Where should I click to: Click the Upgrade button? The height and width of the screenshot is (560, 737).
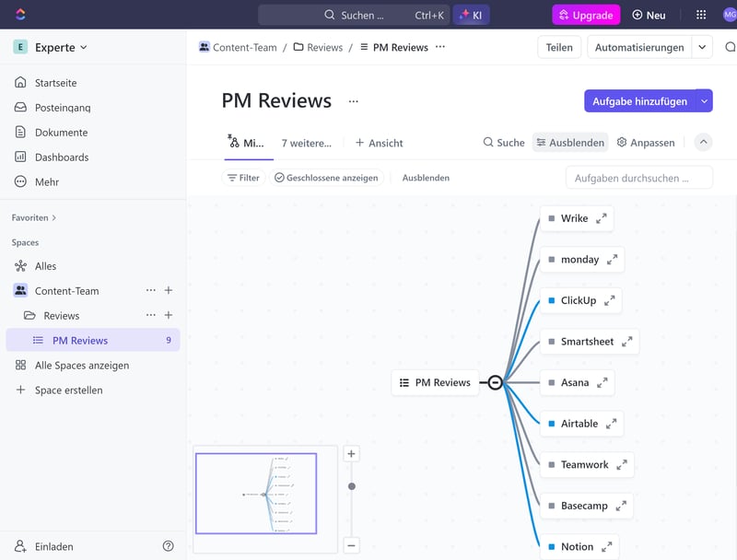click(x=586, y=15)
